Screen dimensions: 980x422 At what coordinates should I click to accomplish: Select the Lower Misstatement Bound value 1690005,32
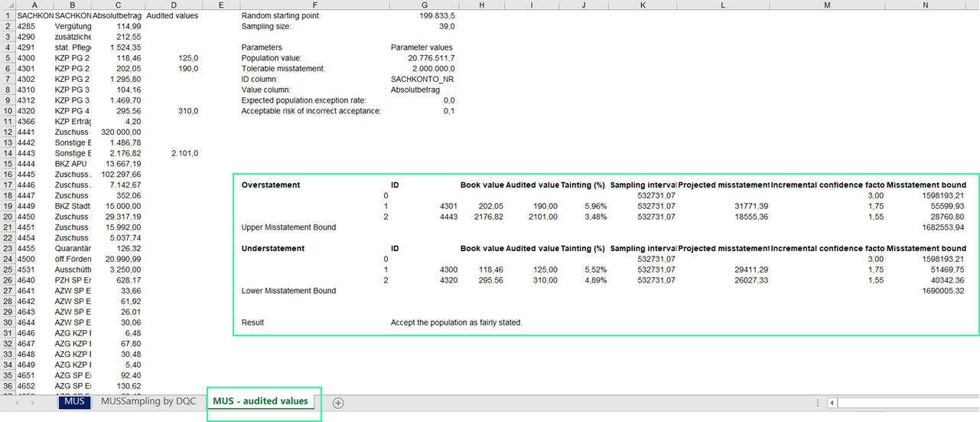pos(944,291)
